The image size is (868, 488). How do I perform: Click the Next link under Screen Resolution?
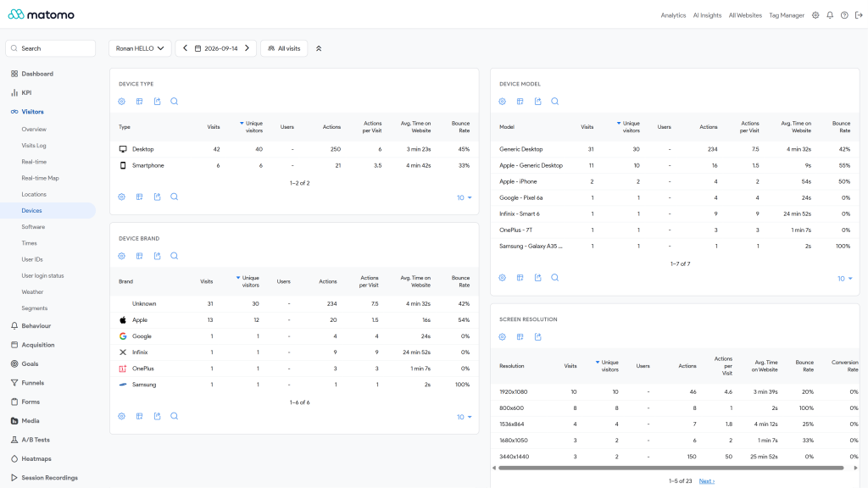tap(706, 481)
